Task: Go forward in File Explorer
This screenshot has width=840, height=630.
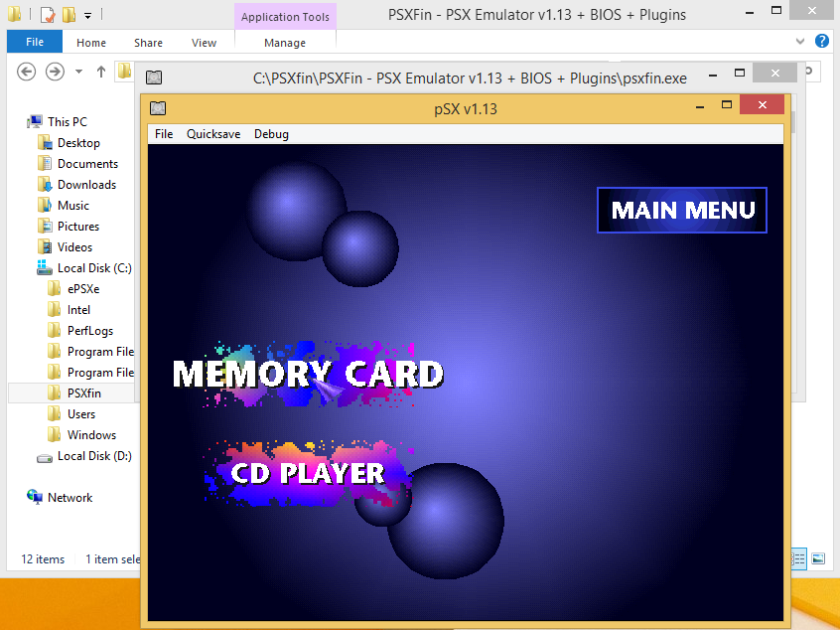Action: 55,72
